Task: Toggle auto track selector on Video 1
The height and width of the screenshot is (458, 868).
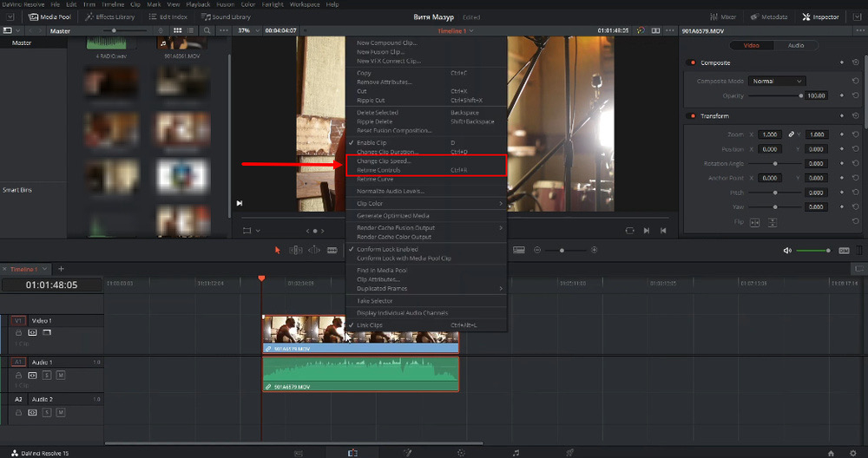Action: click(33, 333)
